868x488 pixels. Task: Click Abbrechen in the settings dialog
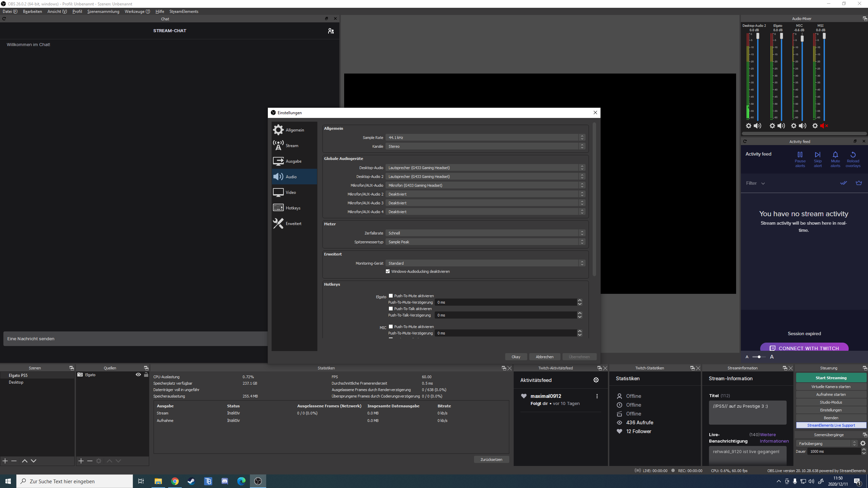click(x=544, y=357)
